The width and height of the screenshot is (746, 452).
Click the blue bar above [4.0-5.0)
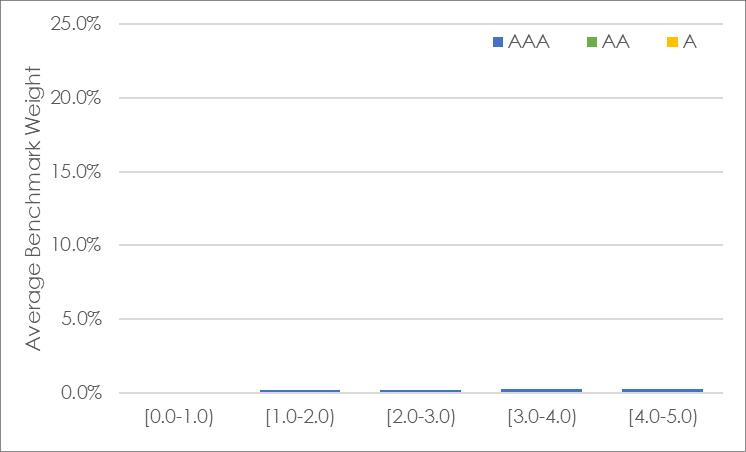pos(663,390)
